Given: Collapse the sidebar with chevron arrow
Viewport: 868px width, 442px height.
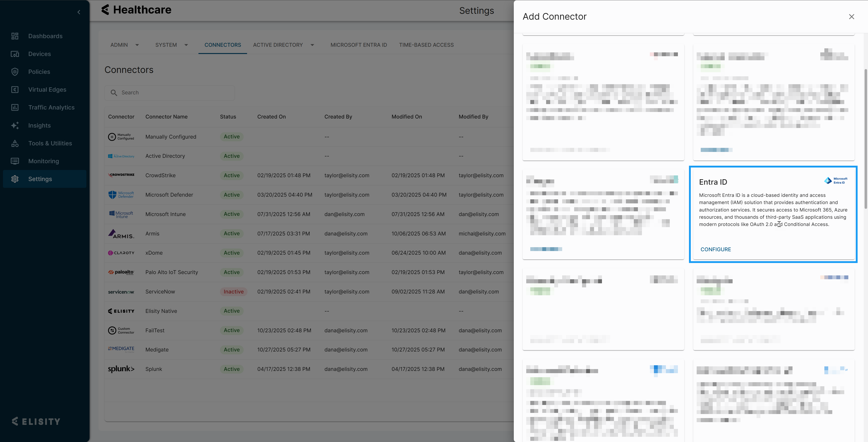Looking at the screenshot, I should tap(79, 12).
